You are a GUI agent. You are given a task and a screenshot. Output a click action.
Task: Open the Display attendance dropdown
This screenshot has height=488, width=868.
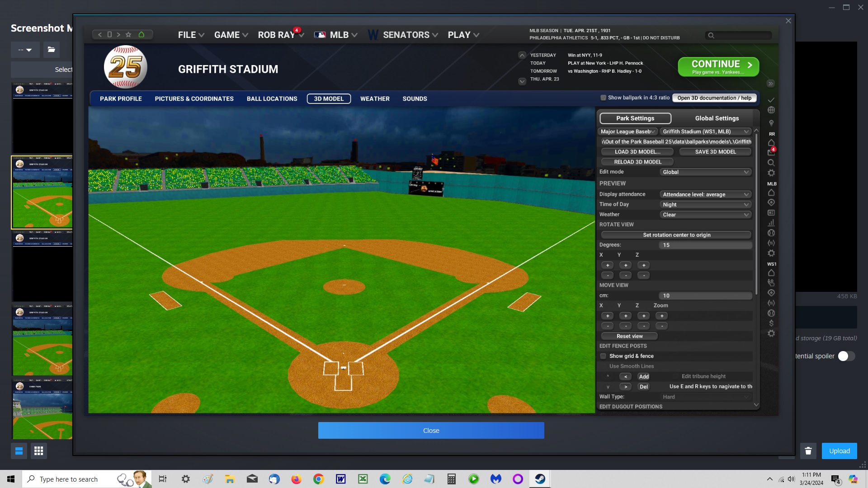click(705, 194)
